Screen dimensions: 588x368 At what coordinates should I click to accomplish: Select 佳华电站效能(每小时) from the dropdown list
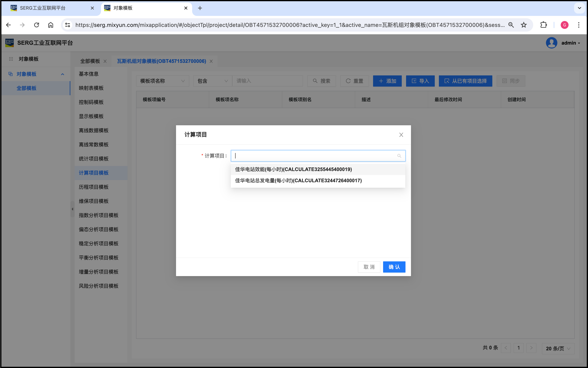pyautogui.click(x=293, y=169)
